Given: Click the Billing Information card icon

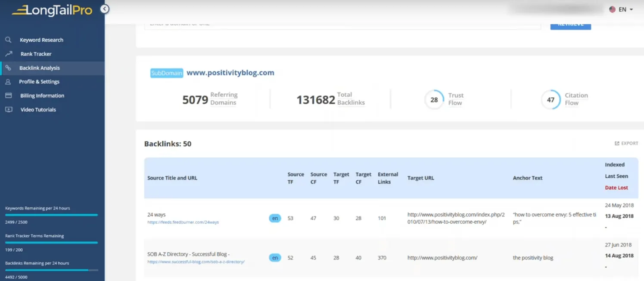Looking at the screenshot, I should [9, 96].
